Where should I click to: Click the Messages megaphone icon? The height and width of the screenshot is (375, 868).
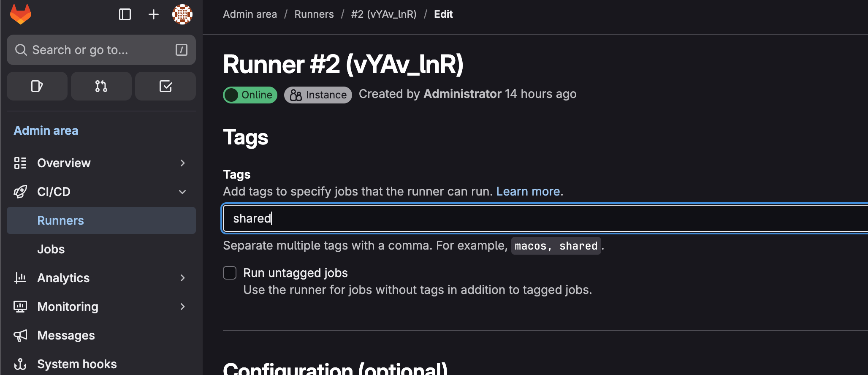[x=20, y=335]
